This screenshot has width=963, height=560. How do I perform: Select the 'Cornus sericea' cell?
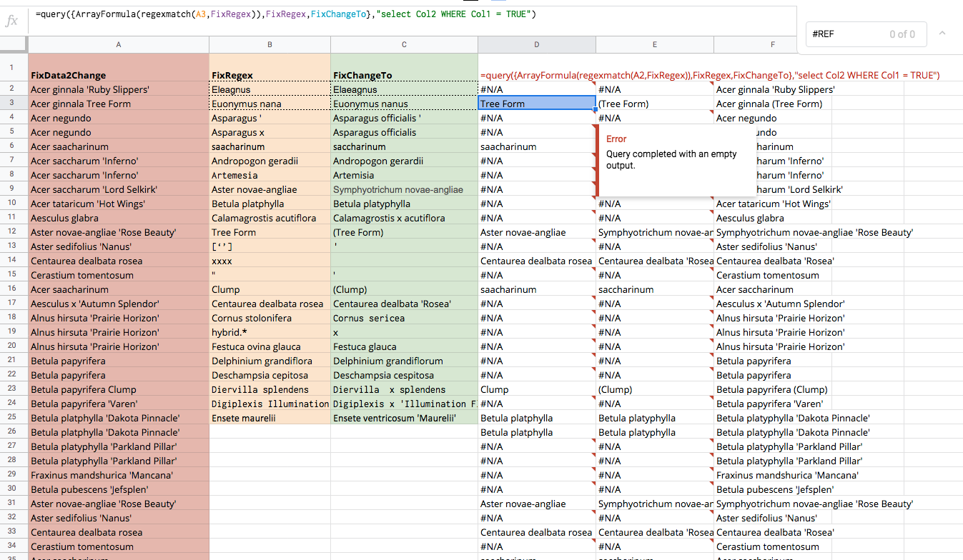(404, 318)
